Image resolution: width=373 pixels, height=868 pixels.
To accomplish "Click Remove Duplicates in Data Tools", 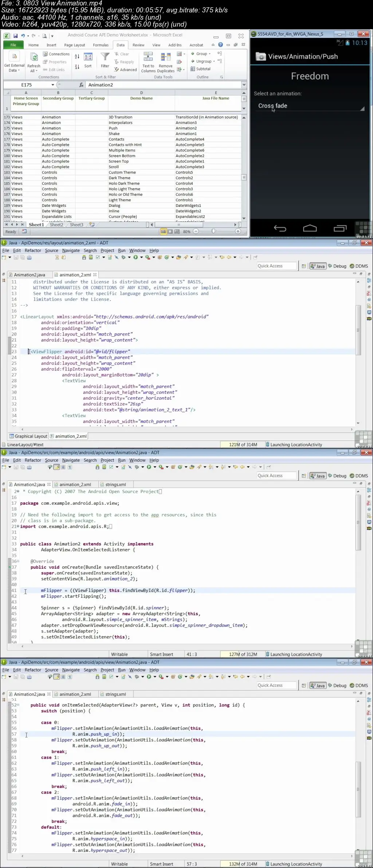I will click(166, 62).
